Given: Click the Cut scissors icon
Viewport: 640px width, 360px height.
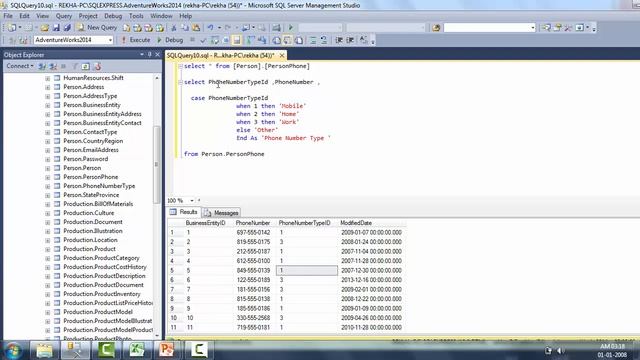Looking at the screenshot, I should 174,28.
